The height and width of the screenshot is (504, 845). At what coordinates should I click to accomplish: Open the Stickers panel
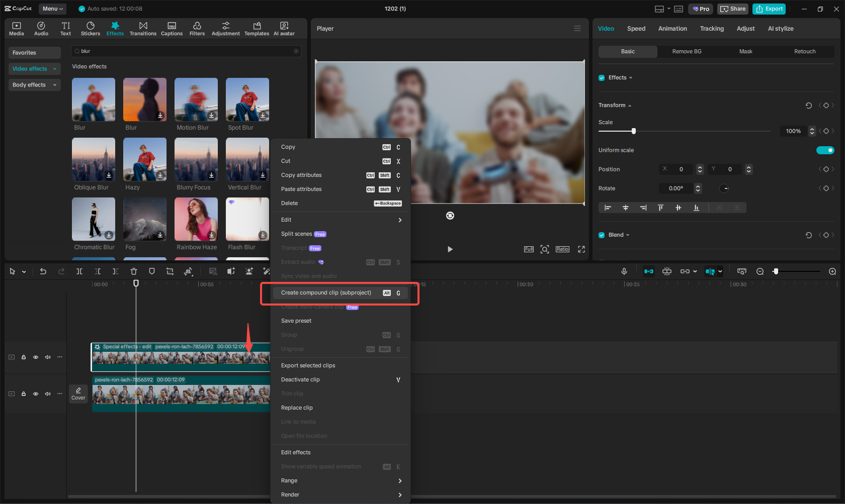pos(90,28)
